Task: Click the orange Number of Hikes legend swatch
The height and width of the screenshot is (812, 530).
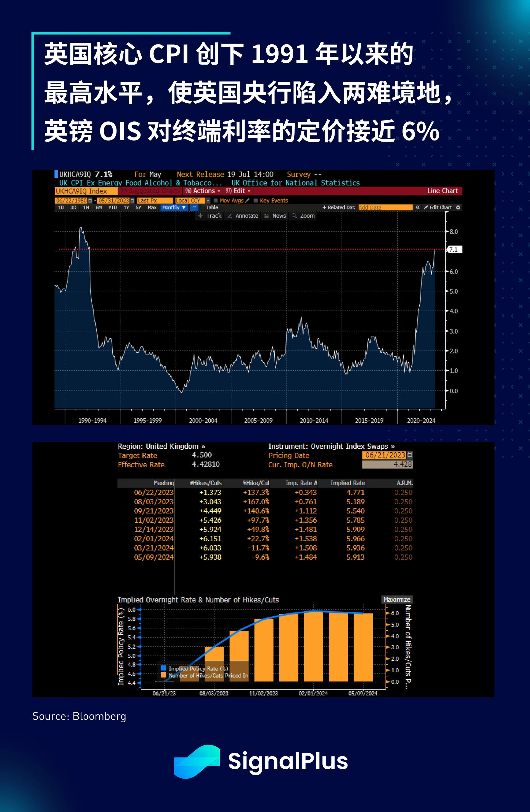Action: click(x=163, y=675)
